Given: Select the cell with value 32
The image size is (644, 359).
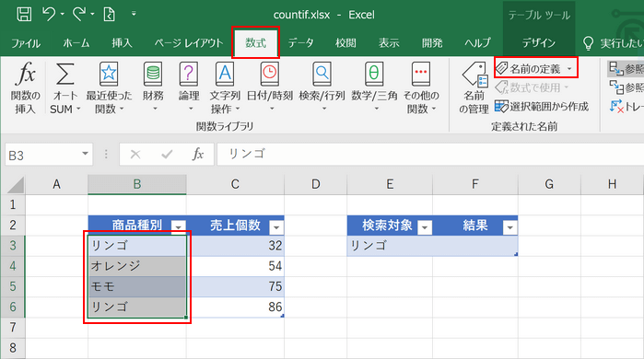Looking at the screenshot, I should tap(235, 246).
